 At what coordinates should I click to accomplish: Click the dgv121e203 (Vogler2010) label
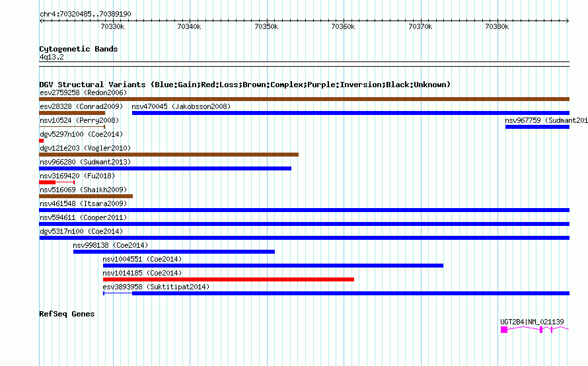[x=85, y=148]
